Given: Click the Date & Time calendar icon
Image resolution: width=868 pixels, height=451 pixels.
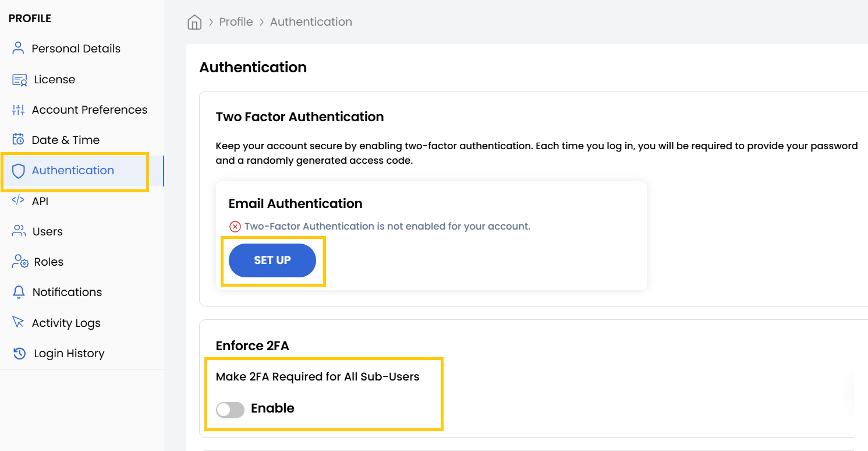Looking at the screenshot, I should pos(17,139).
